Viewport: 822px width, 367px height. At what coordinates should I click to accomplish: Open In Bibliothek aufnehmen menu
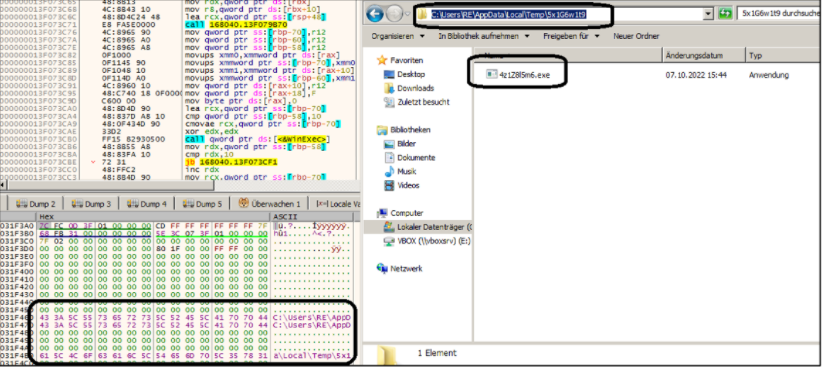click(483, 36)
